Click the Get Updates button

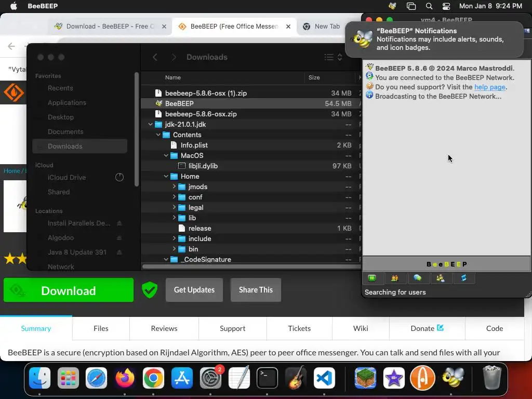pyautogui.click(x=194, y=290)
